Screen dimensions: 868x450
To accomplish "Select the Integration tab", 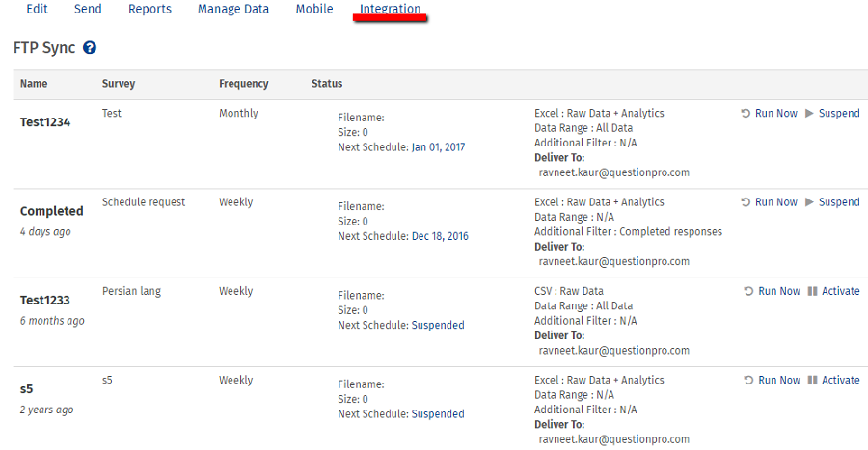I will click(x=390, y=10).
